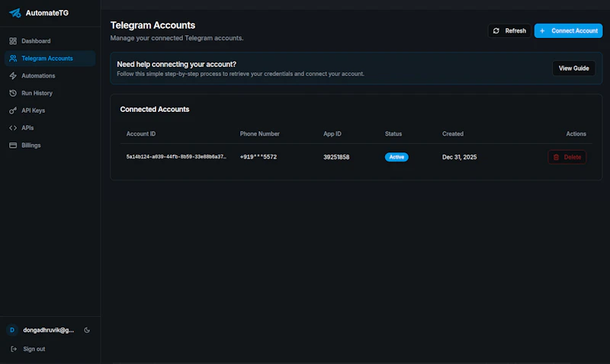
Task: Click the Active status badge
Action: click(x=396, y=157)
